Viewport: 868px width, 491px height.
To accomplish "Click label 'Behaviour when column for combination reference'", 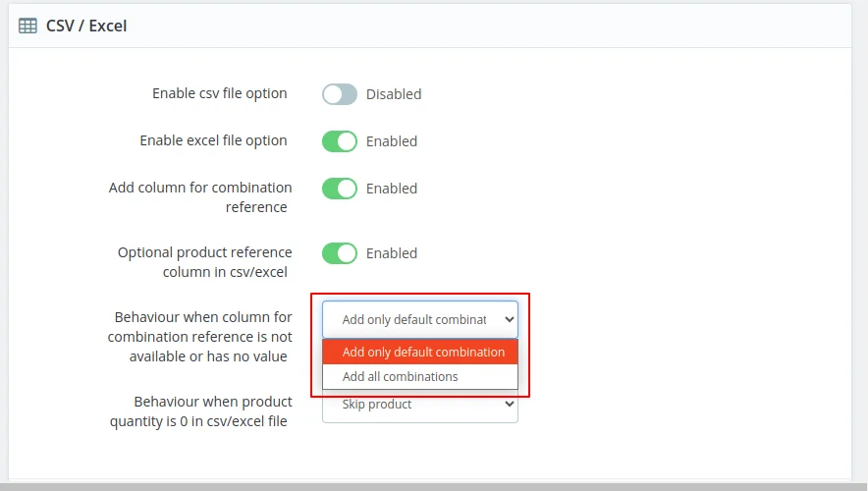I will coord(200,336).
